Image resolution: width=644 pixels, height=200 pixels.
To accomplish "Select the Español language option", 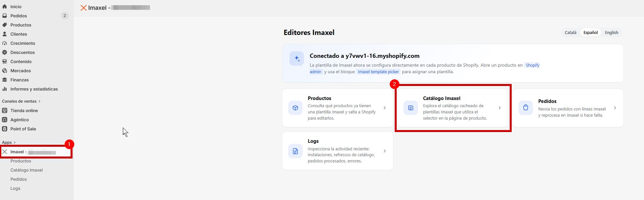I will click(x=590, y=32).
